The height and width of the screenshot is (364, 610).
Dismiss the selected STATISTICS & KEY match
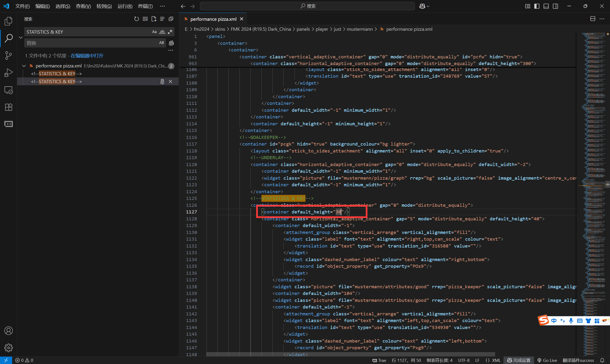(x=170, y=81)
